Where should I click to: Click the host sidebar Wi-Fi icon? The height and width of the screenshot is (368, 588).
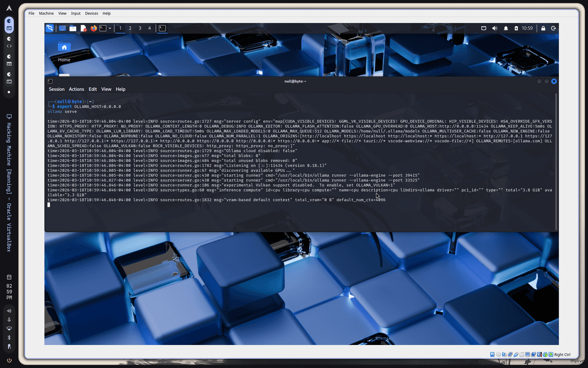9,328
